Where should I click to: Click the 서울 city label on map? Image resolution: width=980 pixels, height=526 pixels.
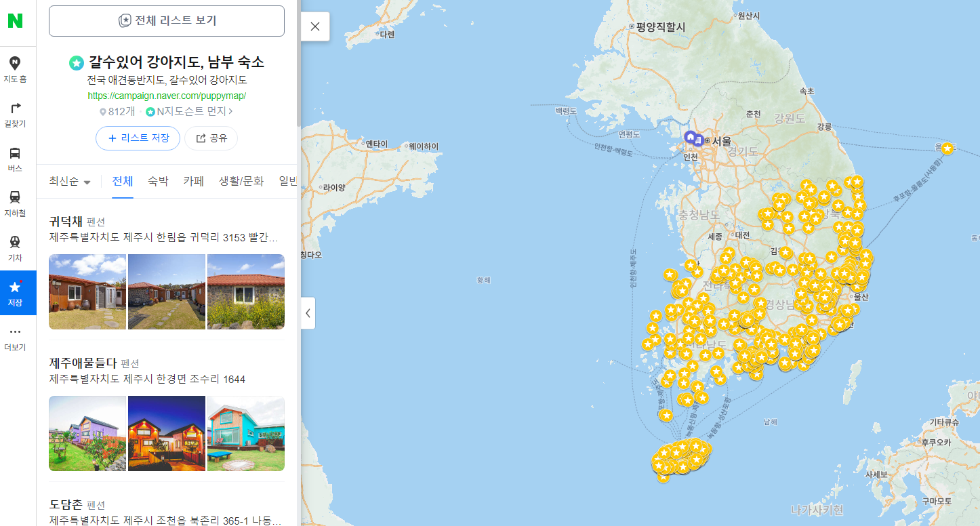click(721, 142)
